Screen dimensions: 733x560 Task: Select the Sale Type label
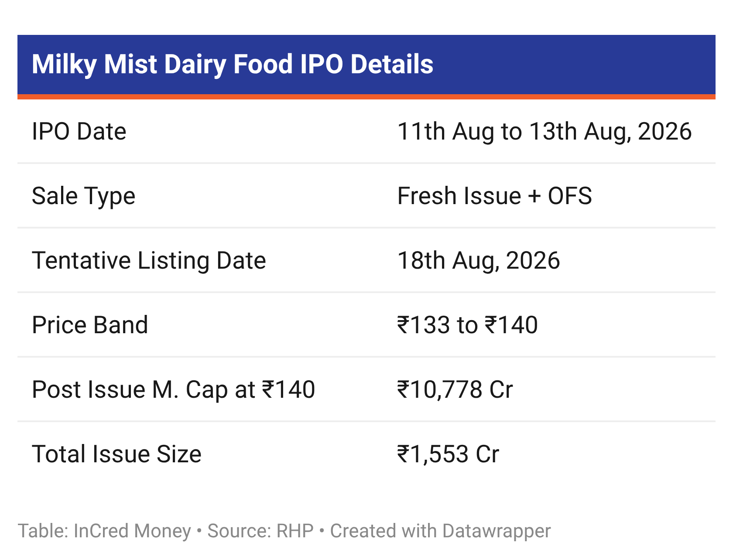pos(83,196)
